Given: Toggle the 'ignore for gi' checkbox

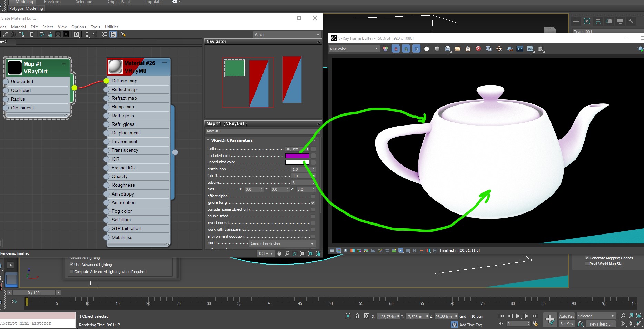Looking at the screenshot, I should pyautogui.click(x=313, y=203).
